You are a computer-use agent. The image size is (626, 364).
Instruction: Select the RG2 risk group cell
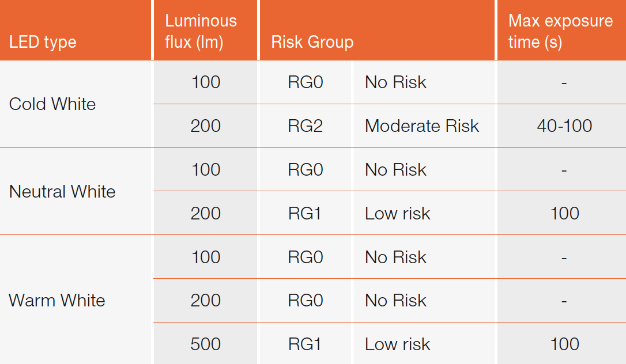tap(306, 126)
